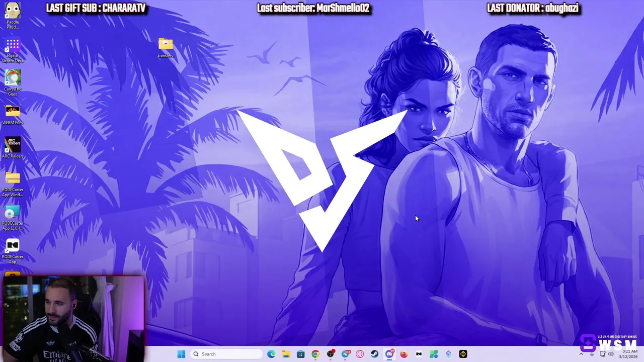This screenshot has height=362, width=644.
Task: Open the green leaf app on the taskbar
Action: pos(434,354)
